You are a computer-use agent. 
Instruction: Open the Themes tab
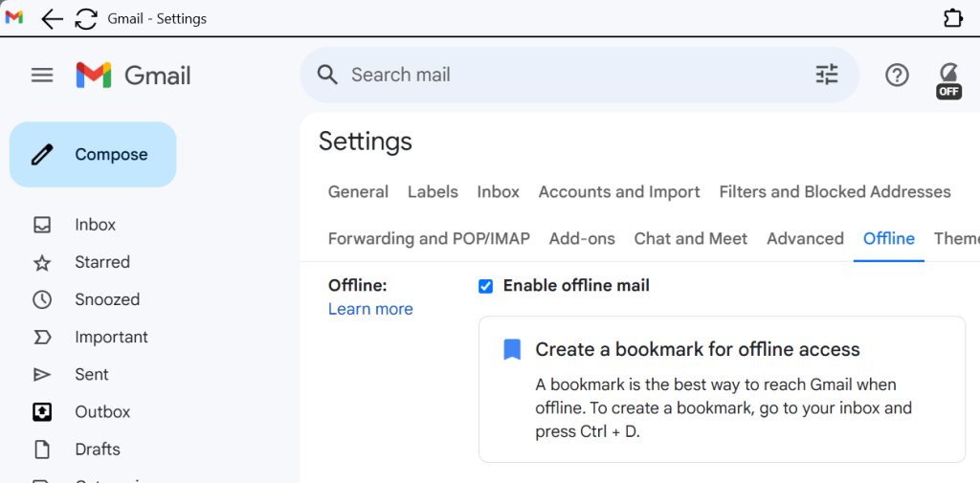click(957, 239)
